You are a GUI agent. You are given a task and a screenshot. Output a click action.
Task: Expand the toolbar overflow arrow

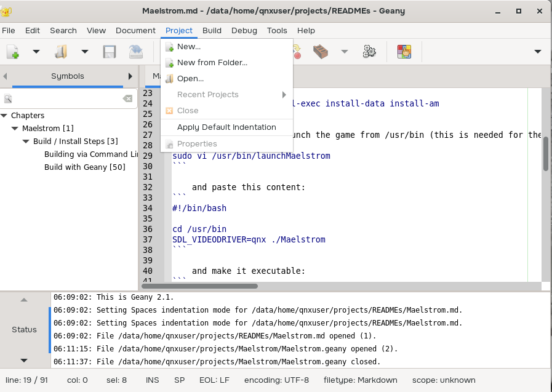[537, 52]
